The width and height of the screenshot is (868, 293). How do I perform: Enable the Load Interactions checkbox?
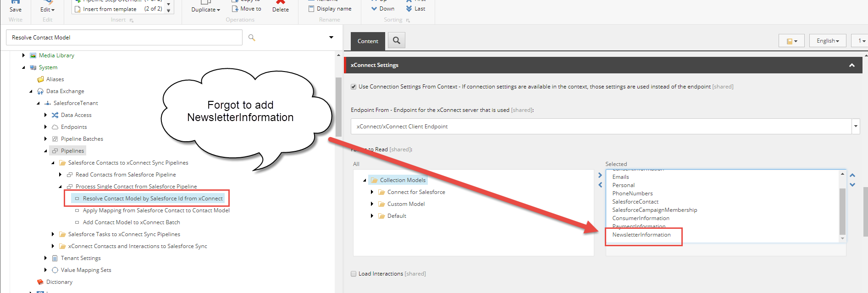pyautogui.click(x=354, y=274)
